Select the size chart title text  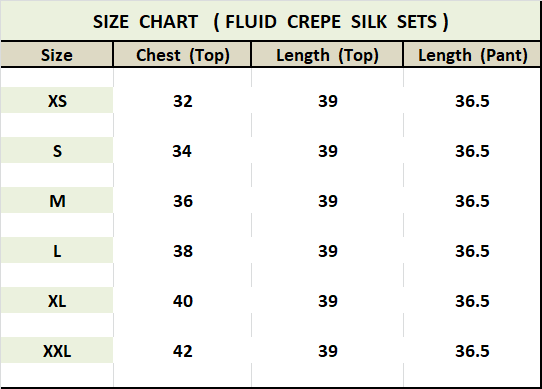click(x=270, y=21)
